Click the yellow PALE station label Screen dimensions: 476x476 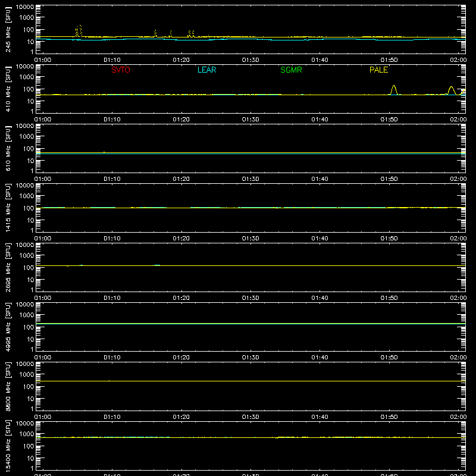[x=378, y=70]
